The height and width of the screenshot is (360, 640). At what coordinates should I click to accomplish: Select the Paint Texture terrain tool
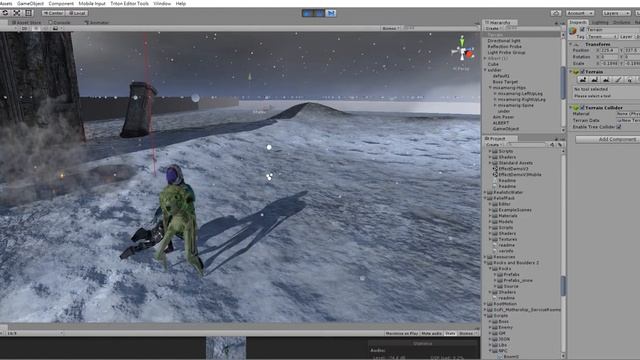click(x=618, y=80)
